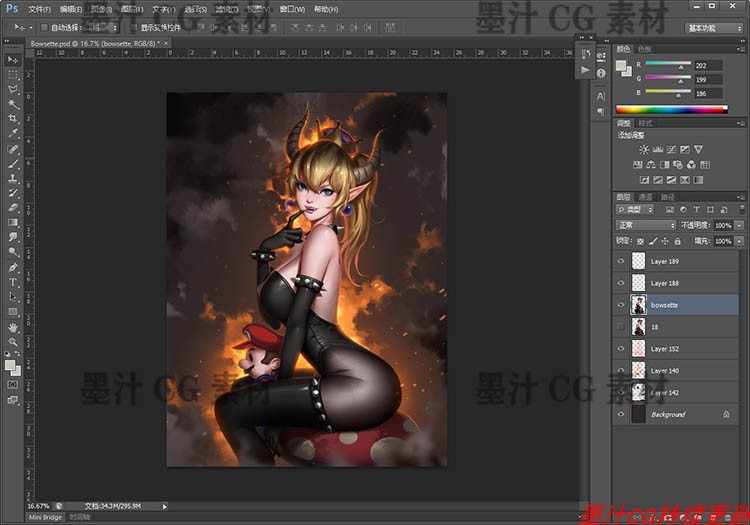
Task: Open the Window menu
Action: pos(292,9)
